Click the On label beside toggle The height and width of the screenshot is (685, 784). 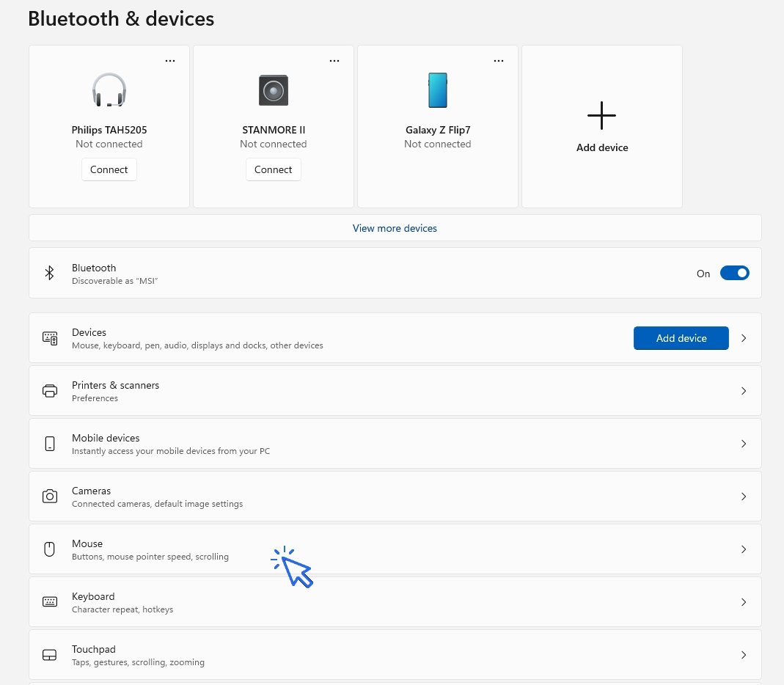(x=703, y=274)
